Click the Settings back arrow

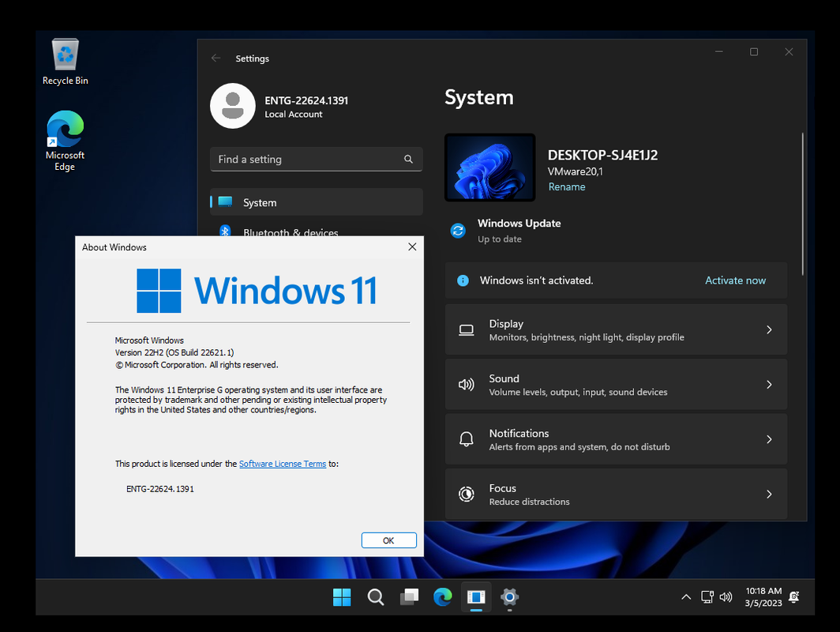pos(216,58)
